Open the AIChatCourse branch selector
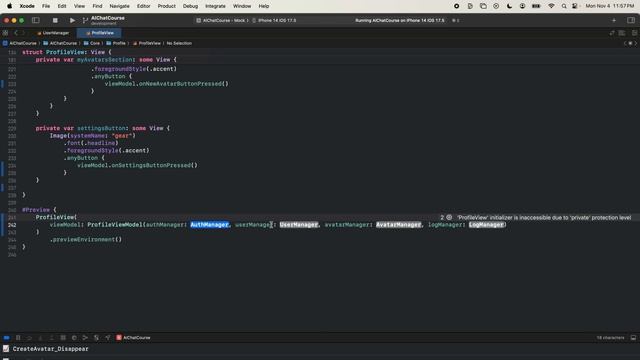The width and height of the screenshot is (640, 360). (104, 20)
